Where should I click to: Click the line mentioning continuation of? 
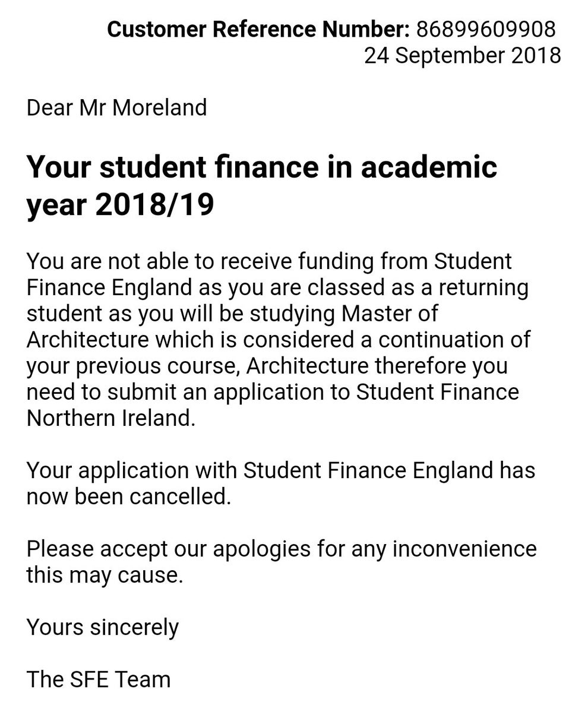point(278,340)
